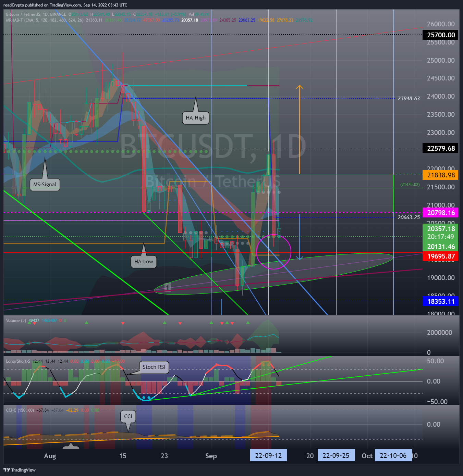463x476 pixels.
Task: Click the green 20357.18 current price label
Action: [441, 229]
